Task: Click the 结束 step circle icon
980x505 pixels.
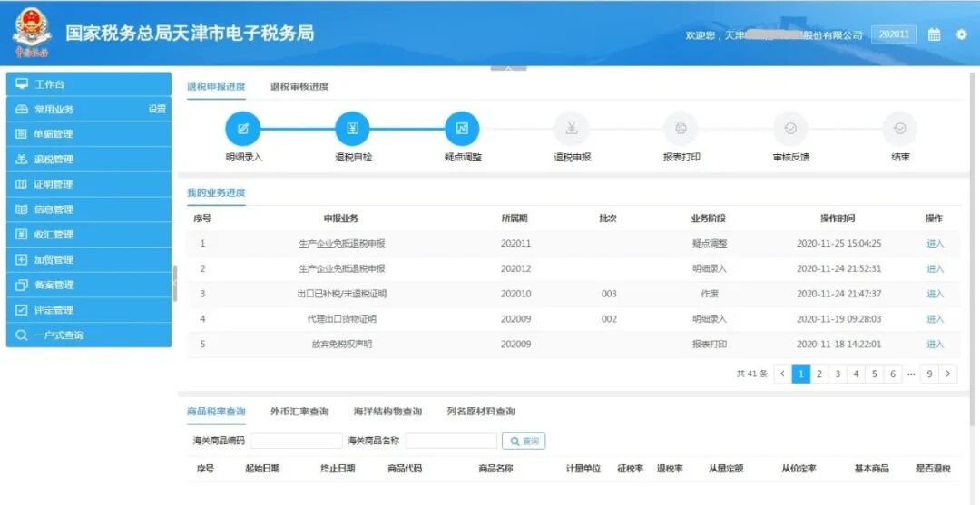Action: 900,130
